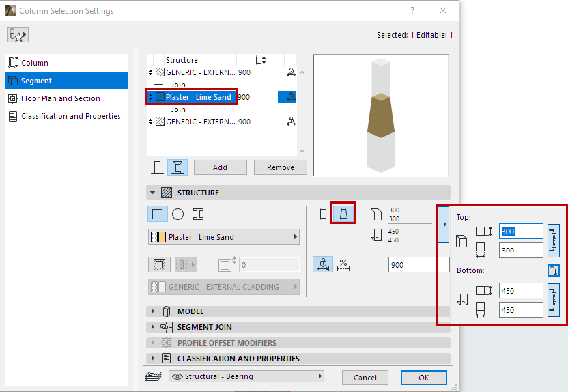Toggle fixed-length lock on bottom segment row
This screenshot has height=392, width=568.
291,122
